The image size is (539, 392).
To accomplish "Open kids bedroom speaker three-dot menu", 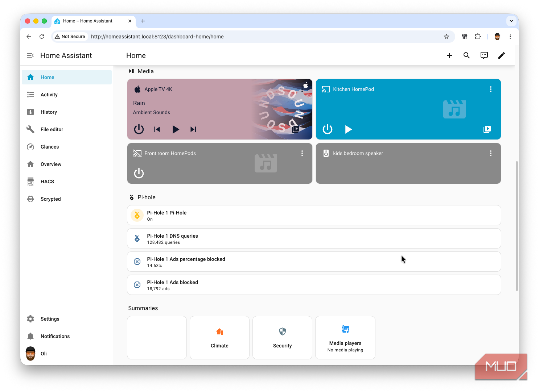I will (491, 153).
